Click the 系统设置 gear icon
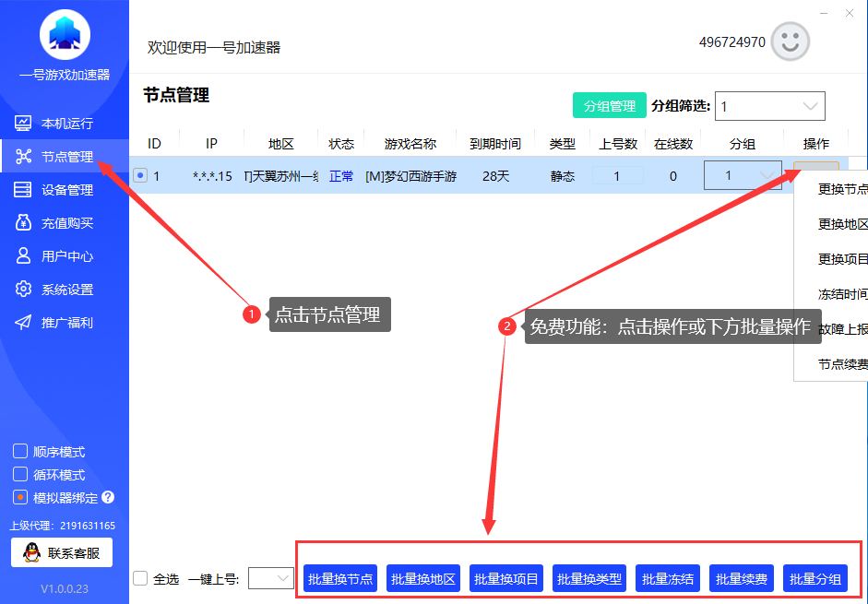 tap(23, 289)
